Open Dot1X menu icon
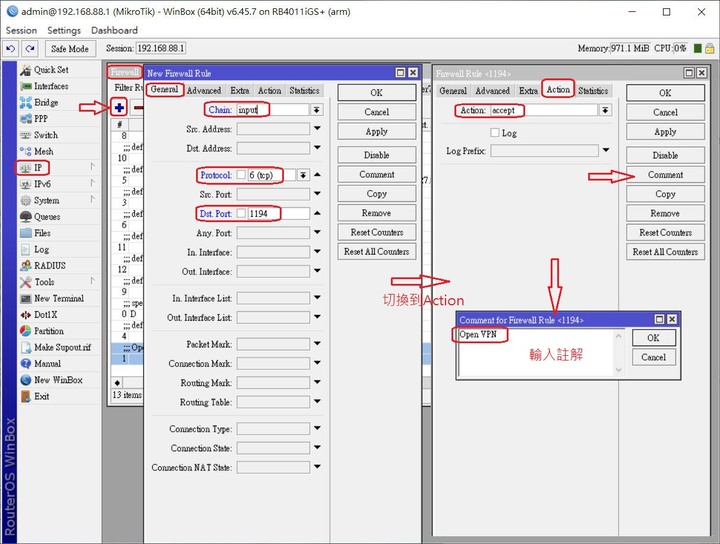This screenshot has height=544, width=720. [25, 315]
